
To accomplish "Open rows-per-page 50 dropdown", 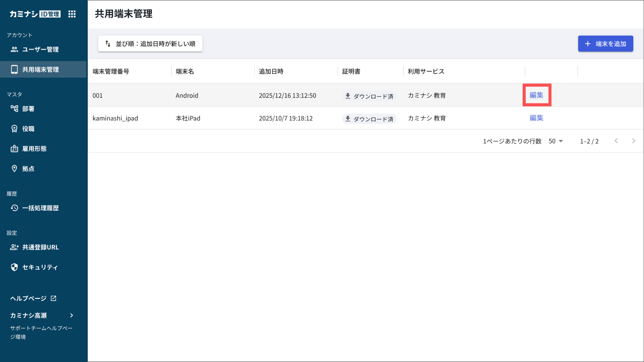I will [x=556, y=141].
